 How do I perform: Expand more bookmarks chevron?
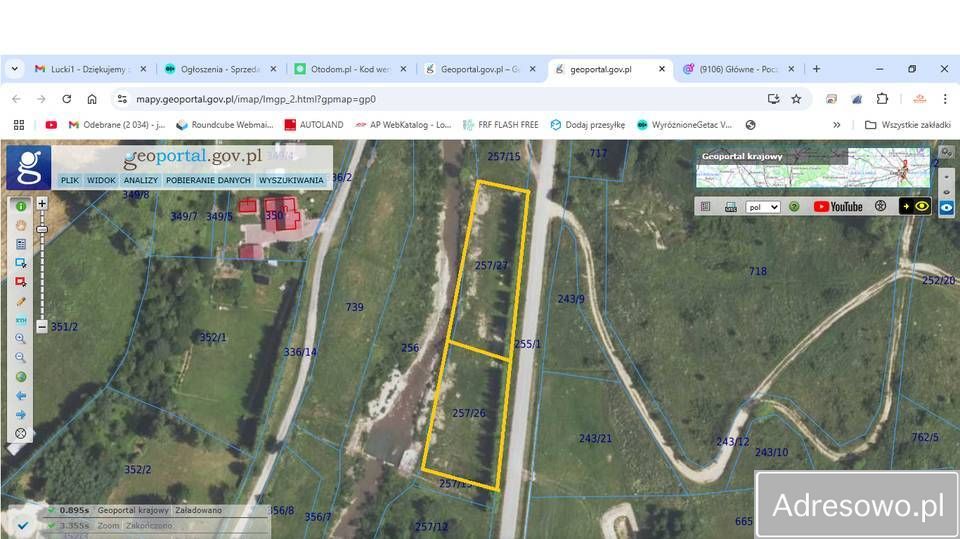(836, 125)
